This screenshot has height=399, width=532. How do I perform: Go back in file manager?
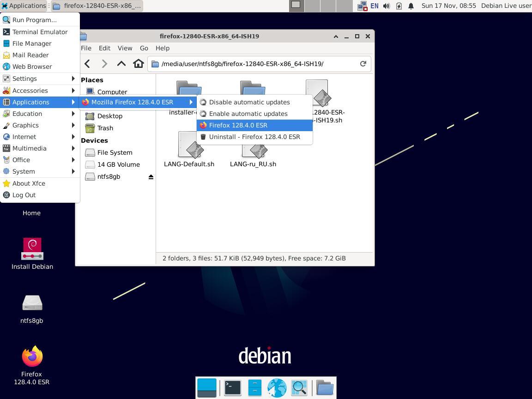[88, 64]
